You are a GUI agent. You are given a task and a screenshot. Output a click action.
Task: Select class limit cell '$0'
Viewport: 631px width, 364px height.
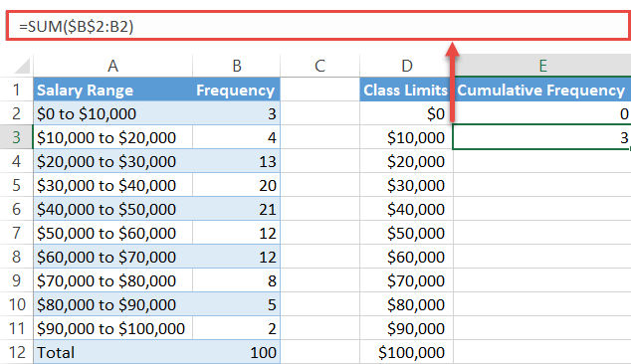[406, 113]
